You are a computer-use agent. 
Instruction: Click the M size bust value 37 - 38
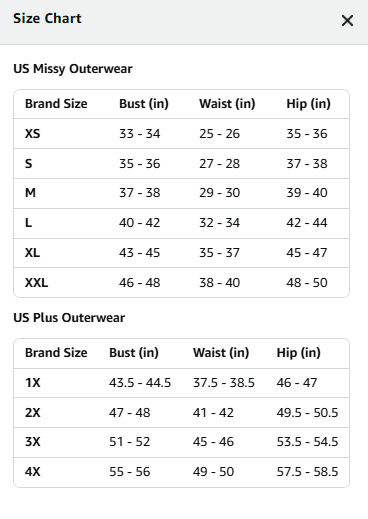pos(140,193)
